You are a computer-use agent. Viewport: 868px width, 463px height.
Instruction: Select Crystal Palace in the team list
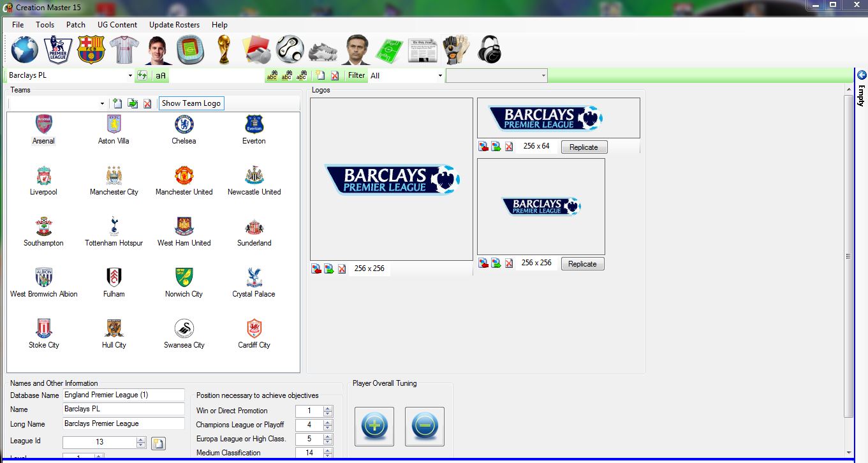(254, 283)
